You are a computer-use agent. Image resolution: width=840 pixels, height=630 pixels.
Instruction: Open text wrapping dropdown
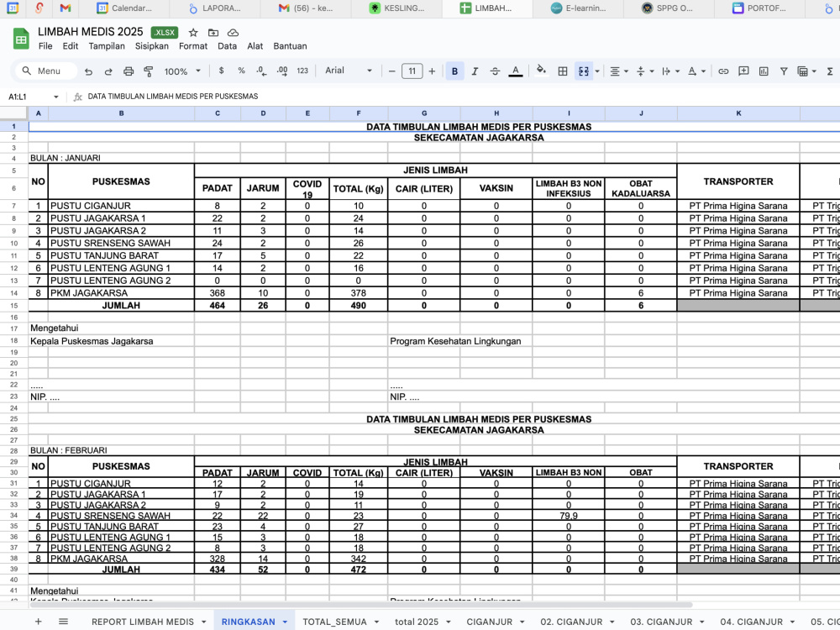(x=670, y=71)
